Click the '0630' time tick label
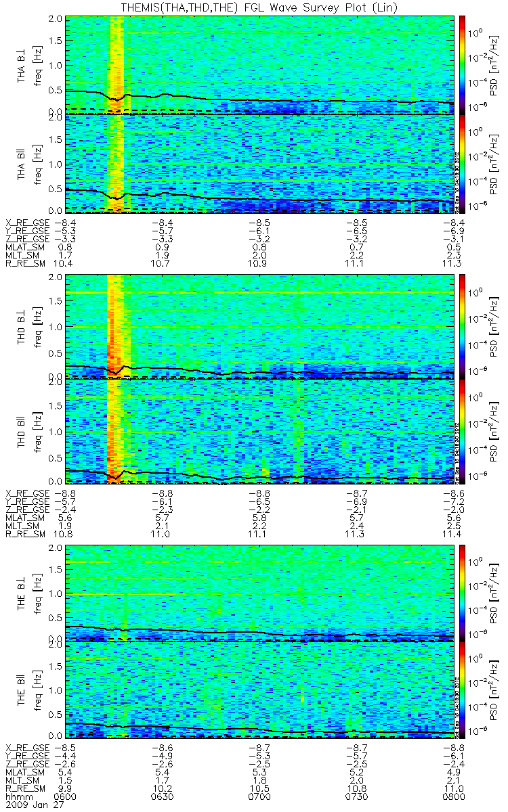The width and height of the screenshot is (508, 812). (163, 797)
